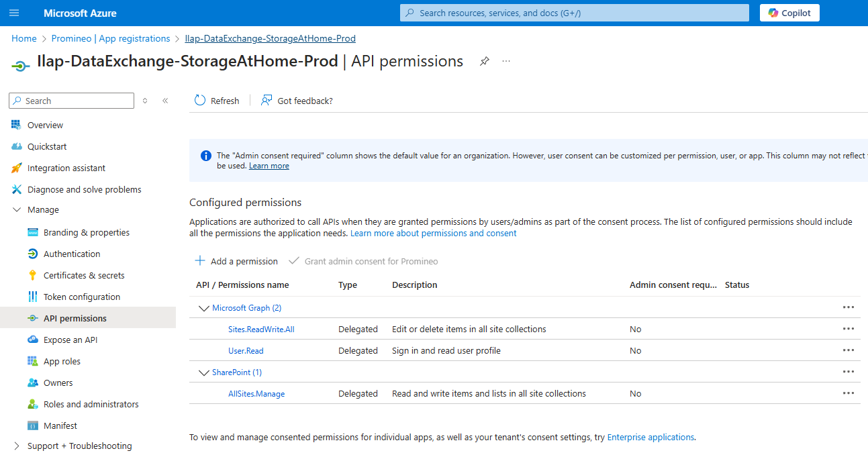The image size is (868, 457).
Task: Open Learn more about permissions and consent
Action: [x=434, y=233]
